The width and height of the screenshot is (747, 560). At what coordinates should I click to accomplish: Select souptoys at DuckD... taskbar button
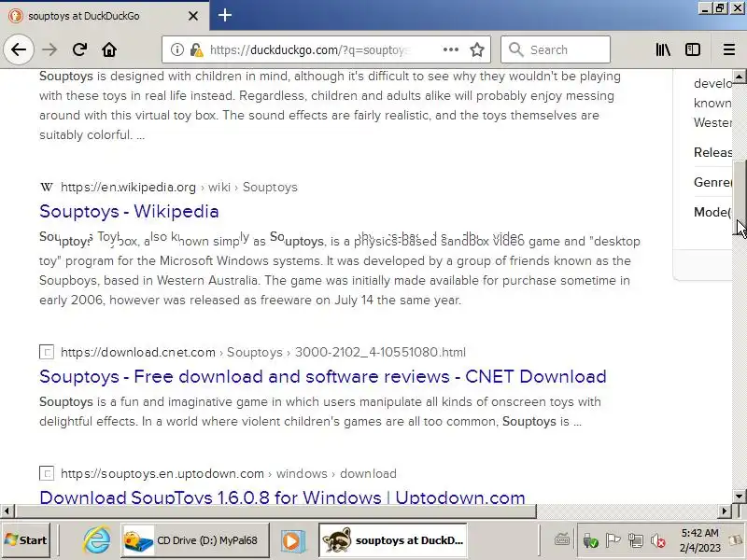[x=393, y=540]
